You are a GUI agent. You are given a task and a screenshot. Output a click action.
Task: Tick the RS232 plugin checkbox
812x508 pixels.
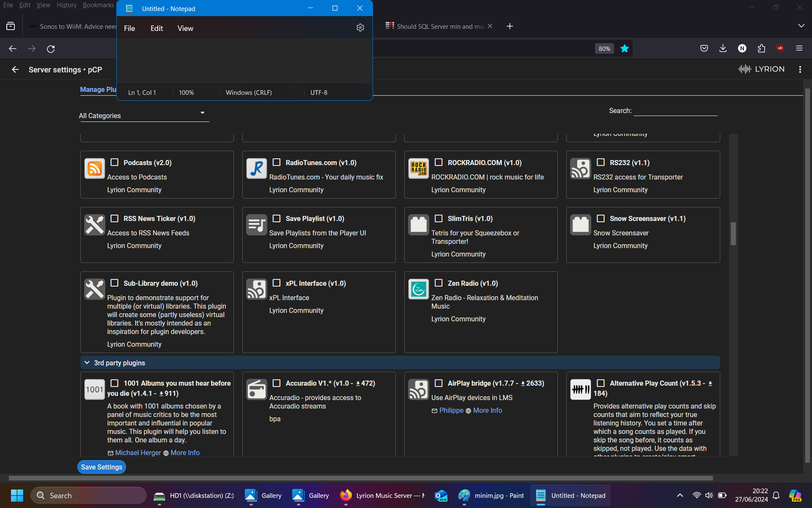tap(601, 162)
